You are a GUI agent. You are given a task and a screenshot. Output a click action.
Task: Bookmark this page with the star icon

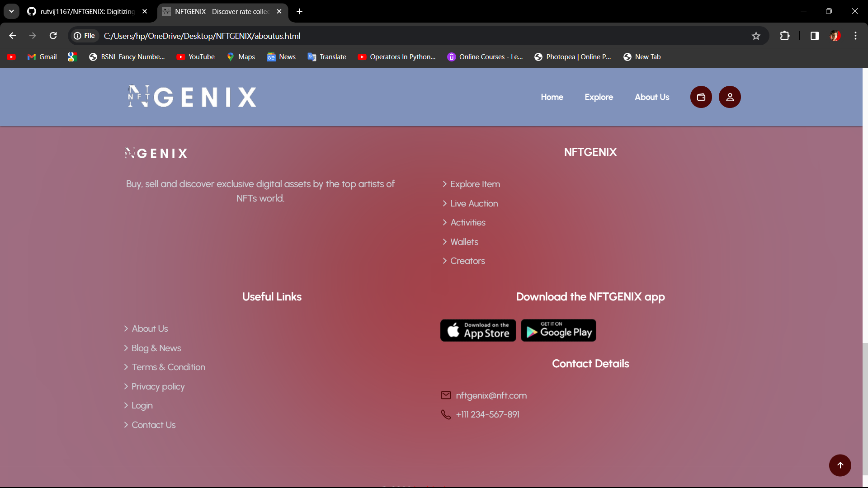coord(756,36)
